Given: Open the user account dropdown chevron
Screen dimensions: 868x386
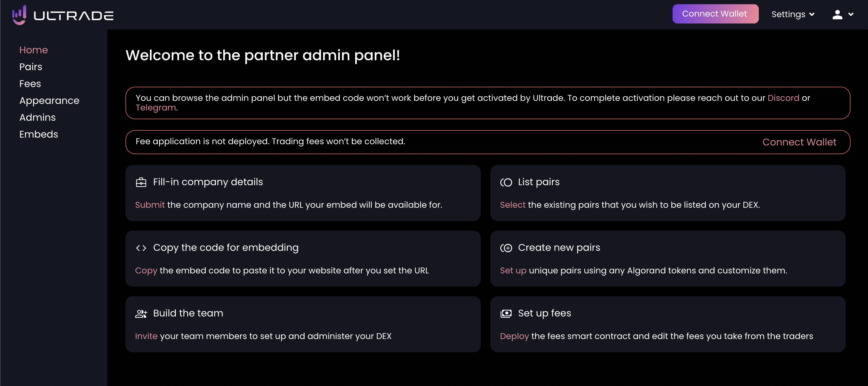Looking at the screenshot, I should coord(851,14).
